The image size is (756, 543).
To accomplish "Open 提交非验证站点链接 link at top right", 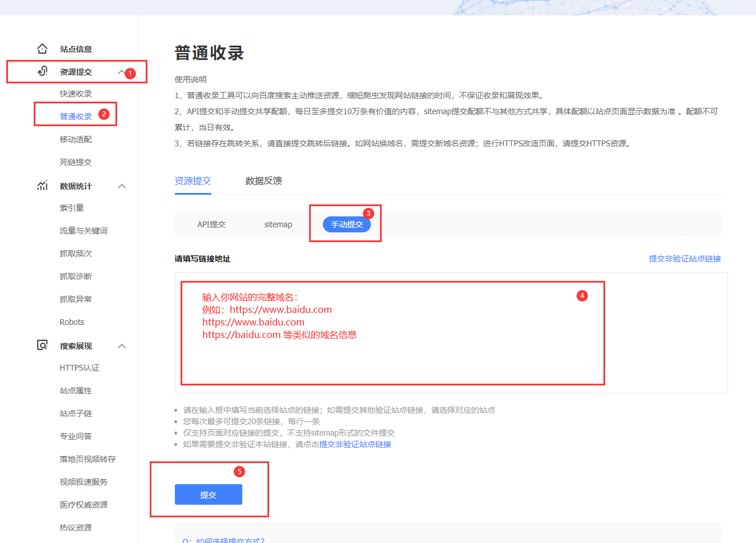I will 685,259.
